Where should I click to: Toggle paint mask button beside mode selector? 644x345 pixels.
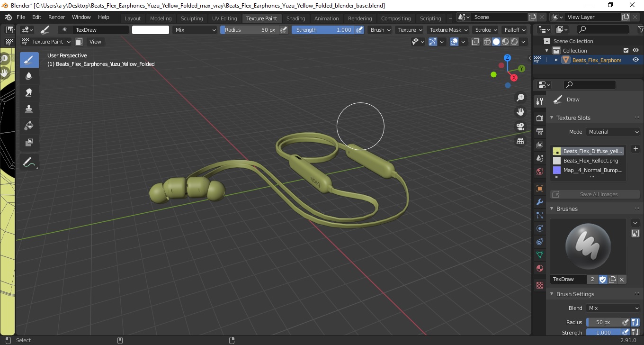79,42
